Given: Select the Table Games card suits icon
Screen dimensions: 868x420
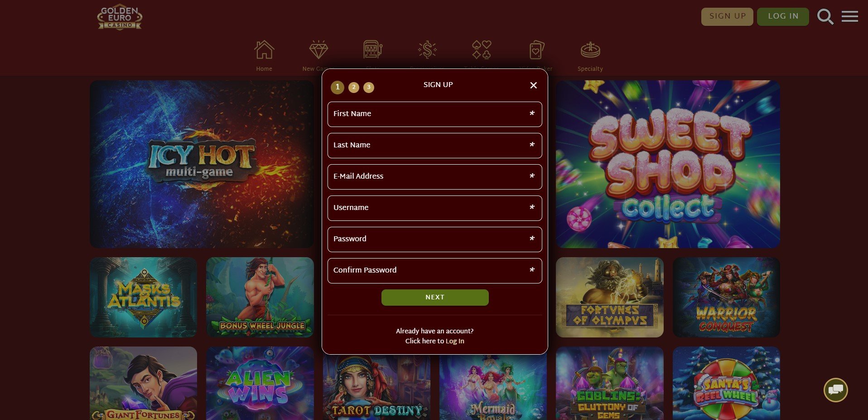Looking at the screenshot, I should 482,50.
